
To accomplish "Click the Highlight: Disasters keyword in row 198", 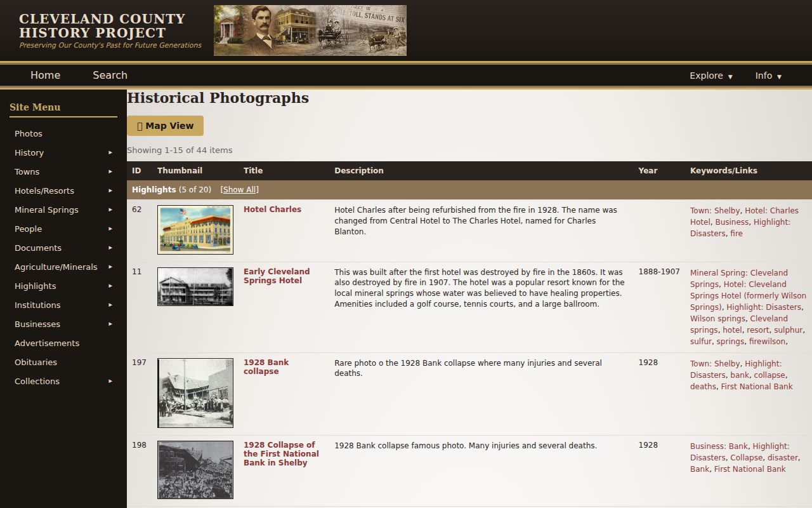I will point(740,452).
